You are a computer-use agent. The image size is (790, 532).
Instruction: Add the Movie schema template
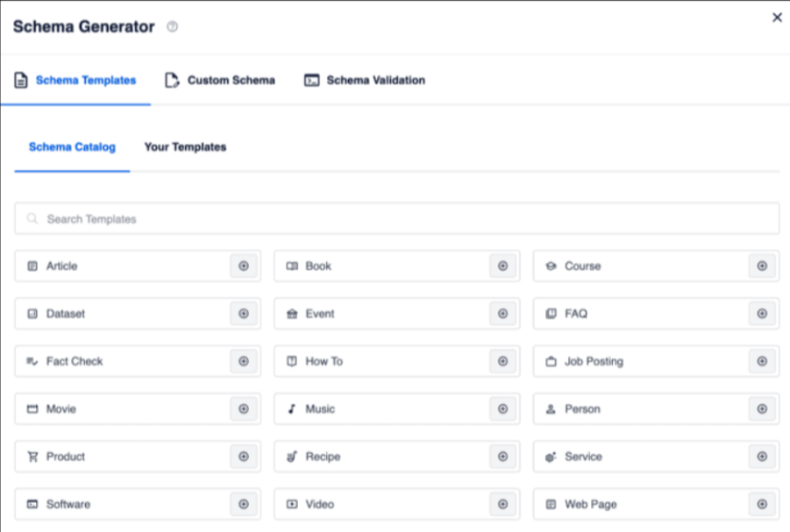[x=244, y=409]
